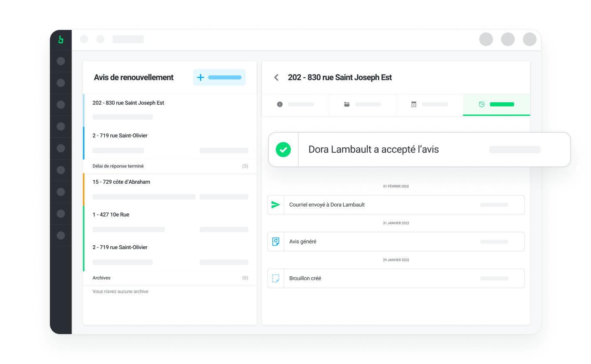The image size is (591, 364).
Task: Click the green paper plane sent icon
Action: (275, 205)
